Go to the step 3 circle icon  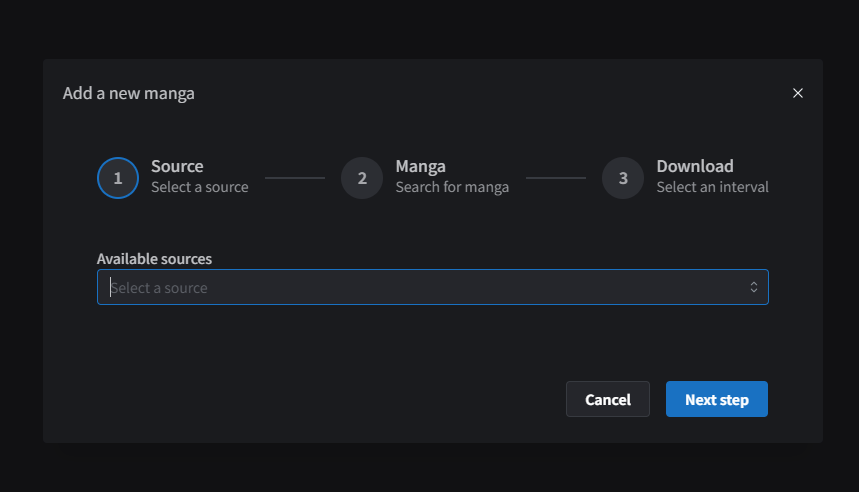(623, 178)
